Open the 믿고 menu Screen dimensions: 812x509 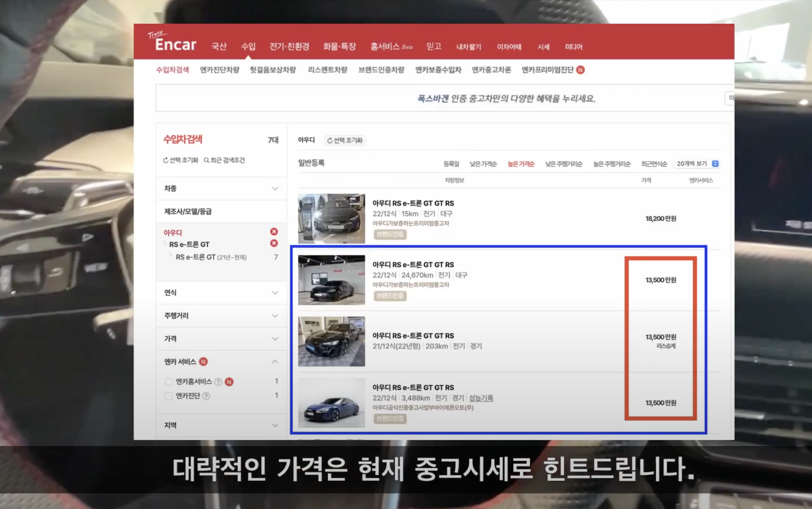pos(434,46)
